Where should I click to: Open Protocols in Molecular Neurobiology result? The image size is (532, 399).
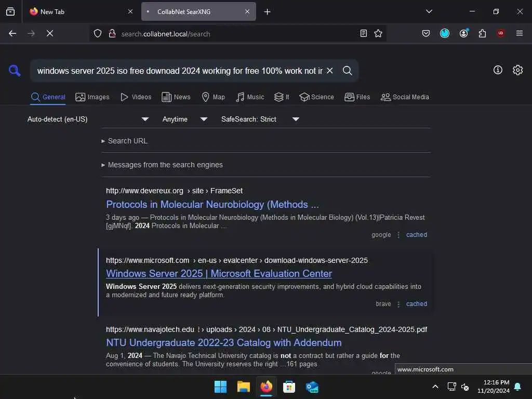tap(212, 204)
